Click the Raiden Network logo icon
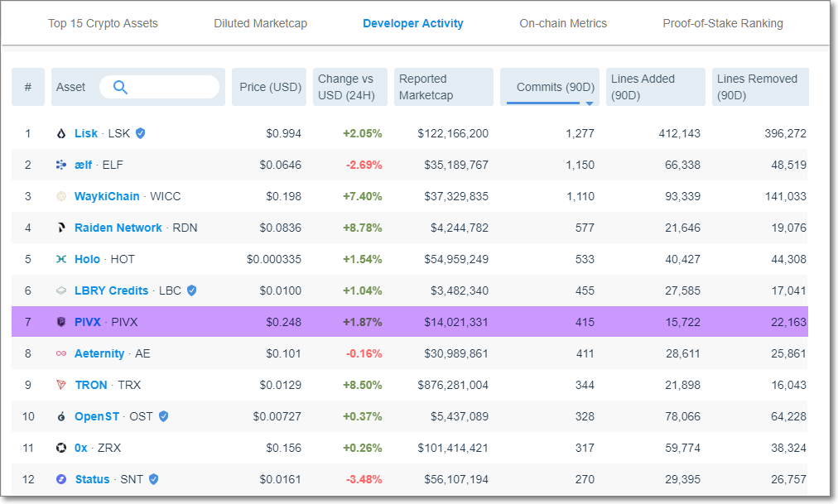The image size is (838, 504). 61,228
